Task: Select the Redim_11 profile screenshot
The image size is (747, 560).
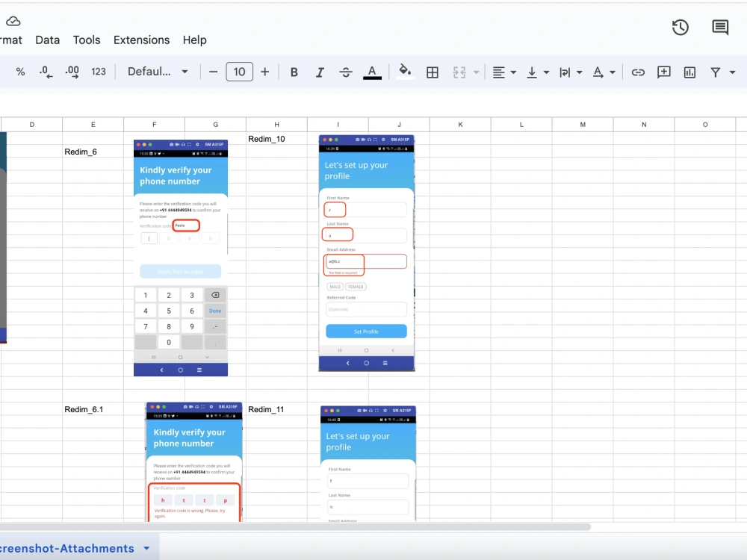Action: click(x=368, y=464)
